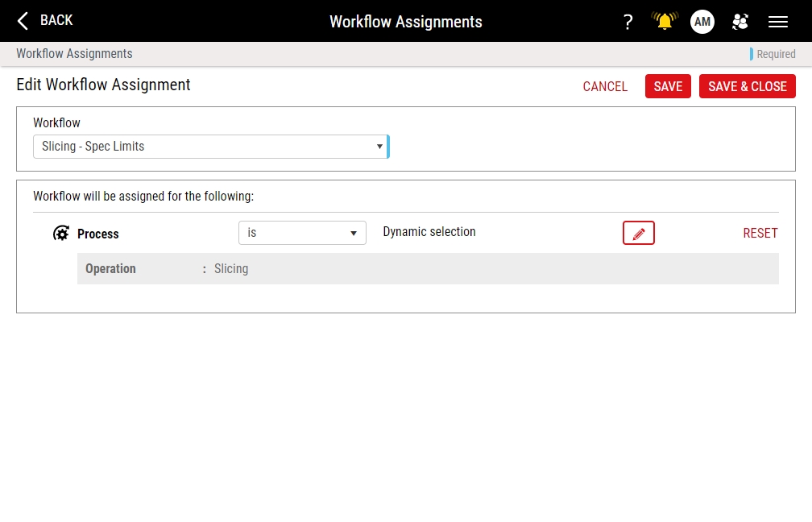
Task: Open the edit pencil for Dynamic selection
Action: [638, 233]
